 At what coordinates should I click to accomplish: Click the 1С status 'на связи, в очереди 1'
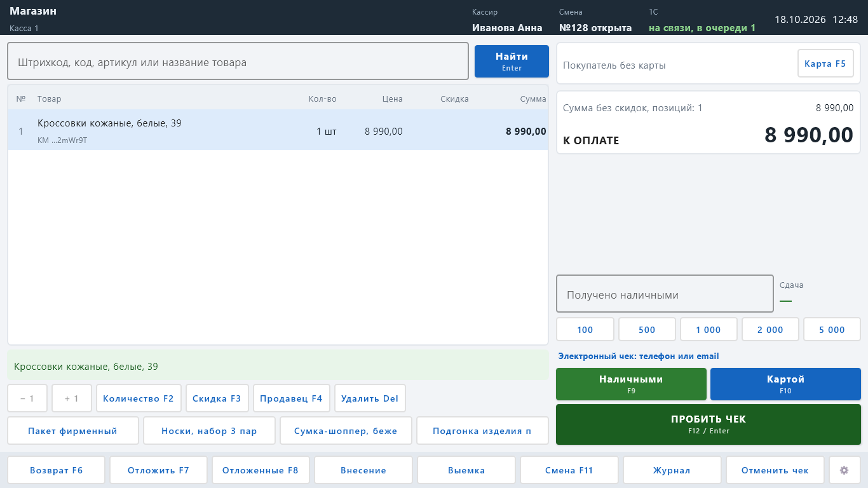coord(702,28)
